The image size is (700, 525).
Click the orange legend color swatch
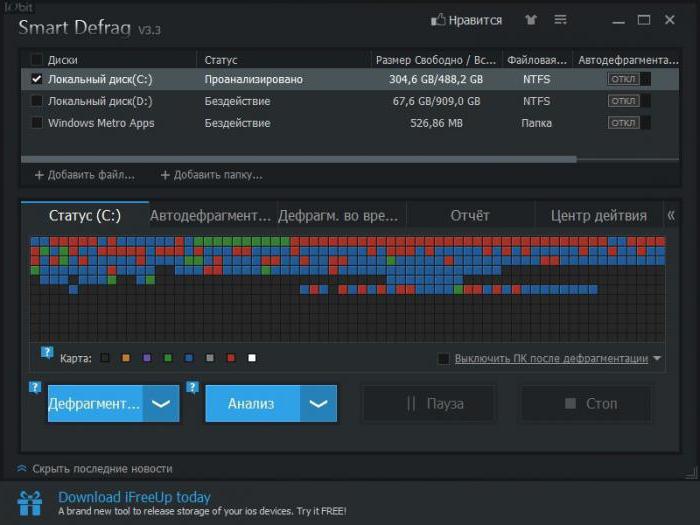coord(126,358)
